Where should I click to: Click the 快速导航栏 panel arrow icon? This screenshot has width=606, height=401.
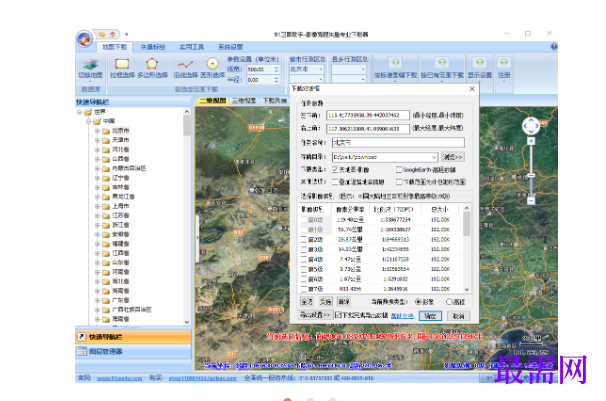[x=81, y=337]
